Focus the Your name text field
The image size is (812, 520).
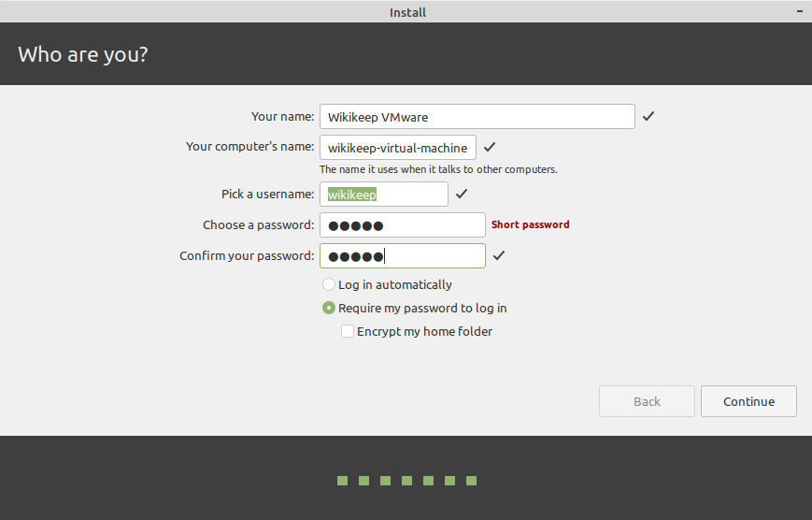click(x=477, y=117)
